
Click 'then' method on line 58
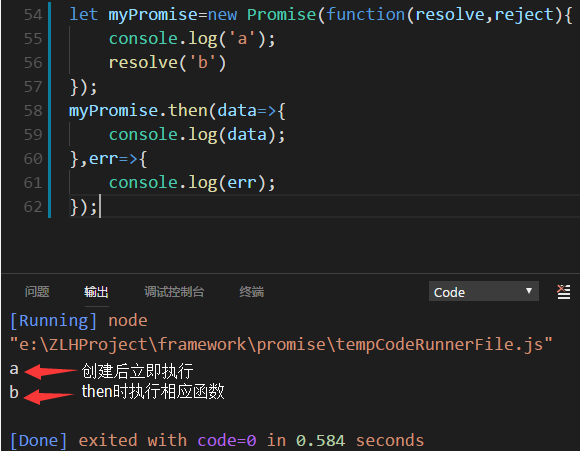coord(188,111)
